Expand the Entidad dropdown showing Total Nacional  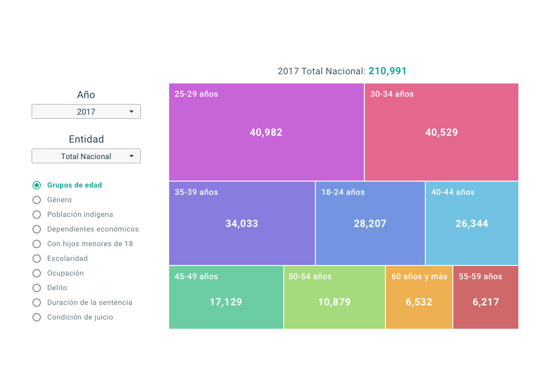tap(86, 156)
